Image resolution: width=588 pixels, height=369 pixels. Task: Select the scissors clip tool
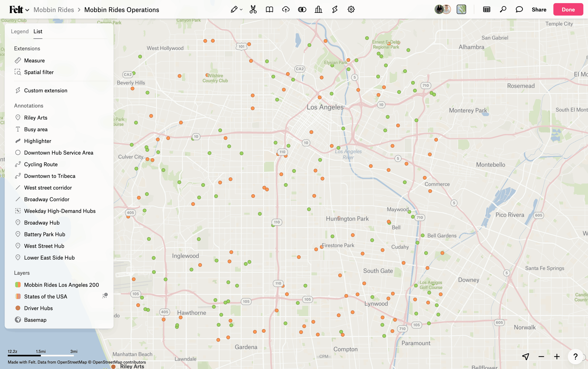click(253, 9)
